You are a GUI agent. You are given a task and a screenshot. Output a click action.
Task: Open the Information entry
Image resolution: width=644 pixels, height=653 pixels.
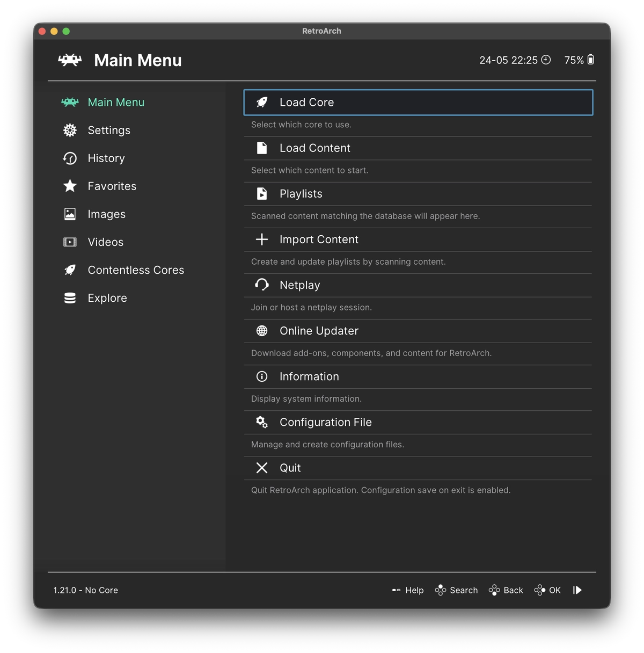418,376
